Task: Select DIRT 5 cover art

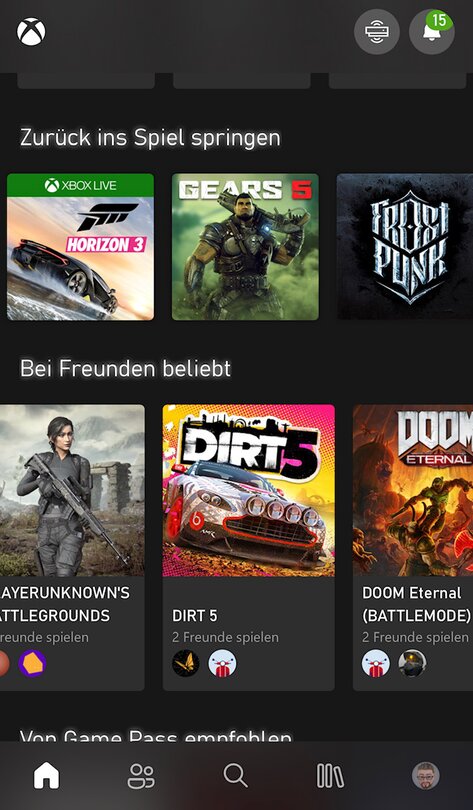Action: [248, 490]
